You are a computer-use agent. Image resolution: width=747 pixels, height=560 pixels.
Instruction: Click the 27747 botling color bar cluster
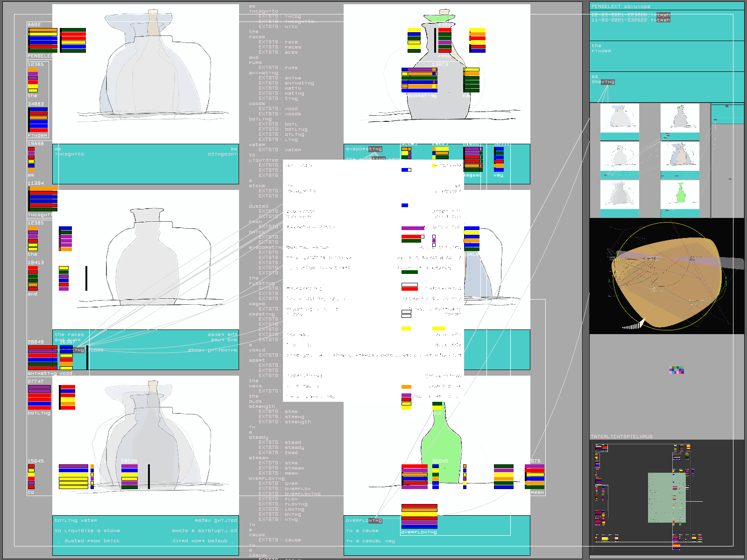click(x=39, y=398)
